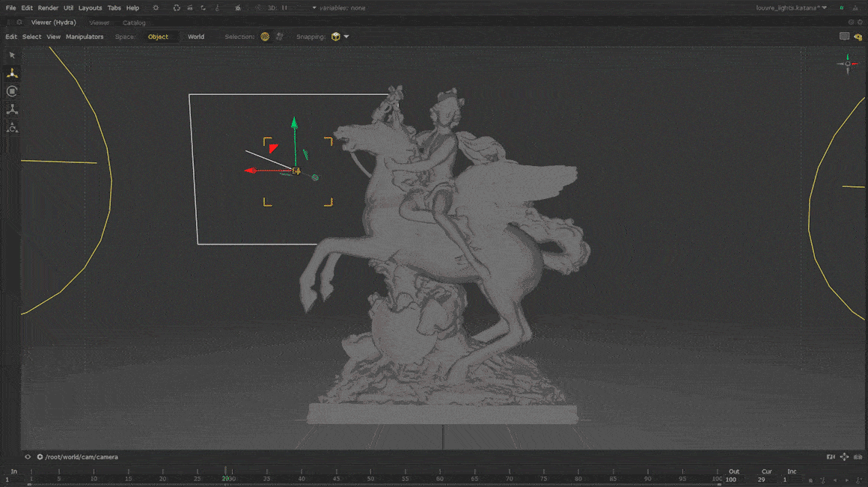Viewport: 868px width, 487px height.
Task: Select the arrow selection tool in left toolbar
Action: point(12,55)
